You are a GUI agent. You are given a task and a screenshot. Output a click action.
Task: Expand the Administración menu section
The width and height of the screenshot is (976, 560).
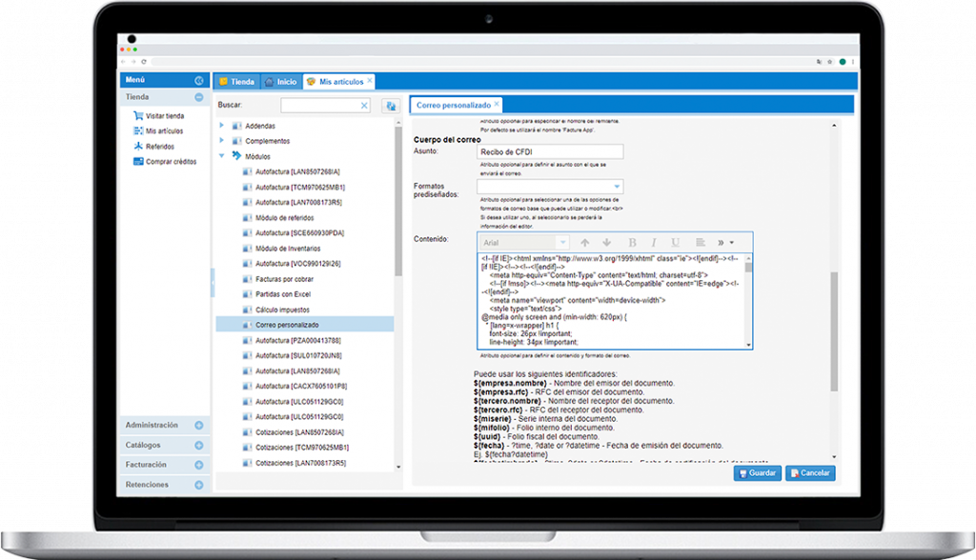pos(199,426)
